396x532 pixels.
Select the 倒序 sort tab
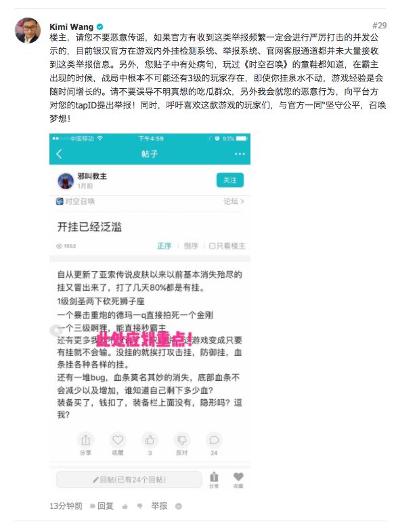tap(191, 246)
